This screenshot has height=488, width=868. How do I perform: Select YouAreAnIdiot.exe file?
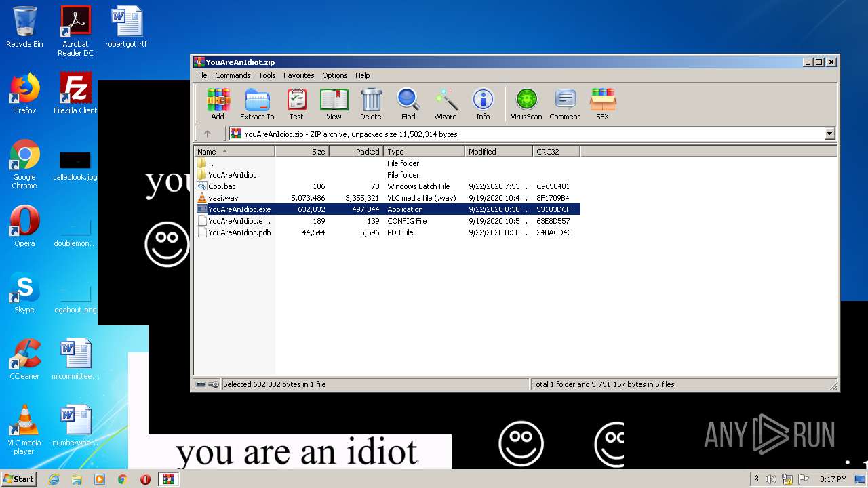(387, 209)
